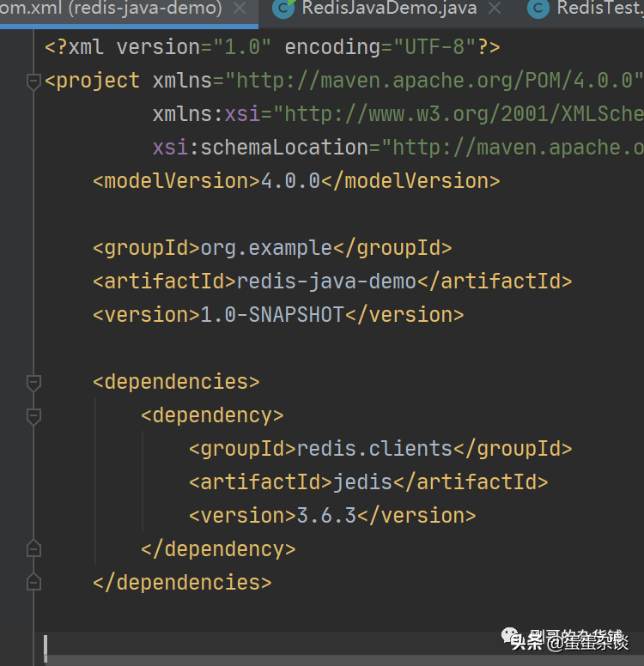The width and height of the screenshot is (644, 666).
Task: Fold at the closing dependencies tag marker
Action: coord(33,582)
